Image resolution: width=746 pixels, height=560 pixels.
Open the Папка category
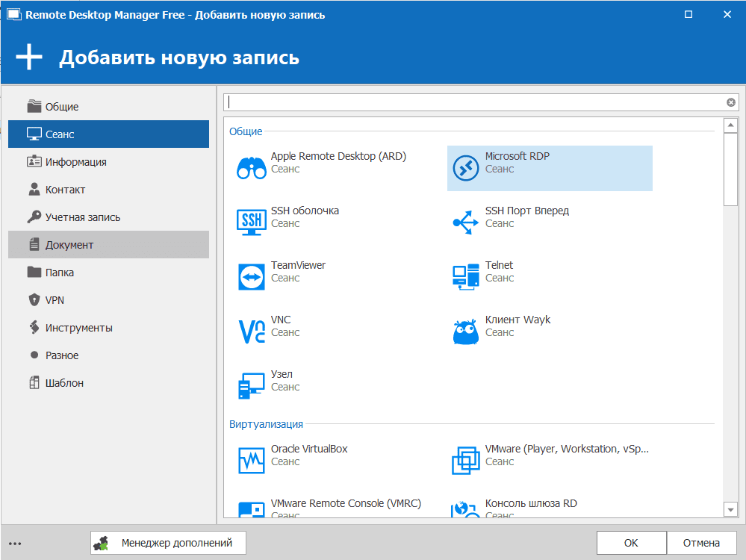pyautogui.click(x=108, y=272)
